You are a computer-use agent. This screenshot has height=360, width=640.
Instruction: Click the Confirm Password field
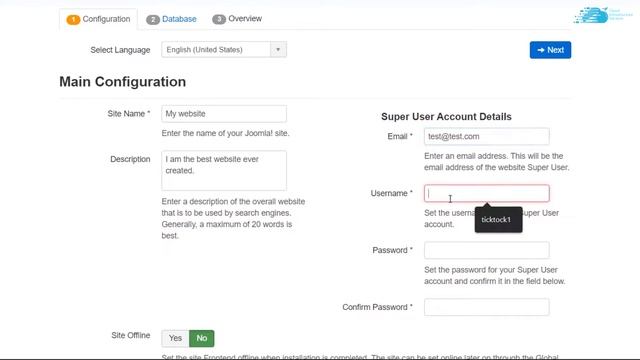coord(487,307)
